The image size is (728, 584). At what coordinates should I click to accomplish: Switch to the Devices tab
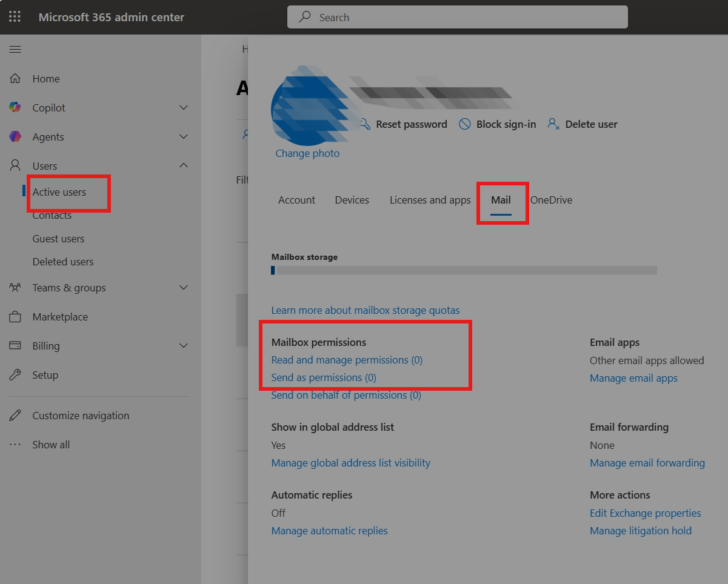[x=352, y=200]
